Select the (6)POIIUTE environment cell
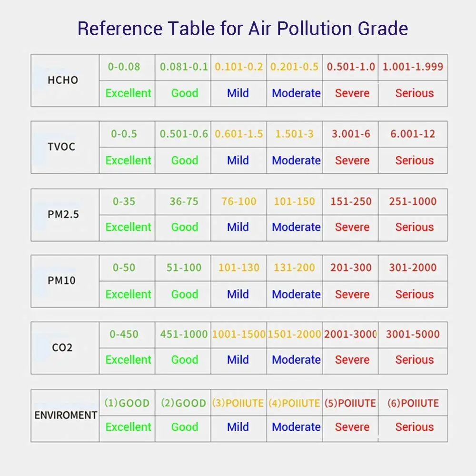Screen dimensions: 476x476 (413, 403)
